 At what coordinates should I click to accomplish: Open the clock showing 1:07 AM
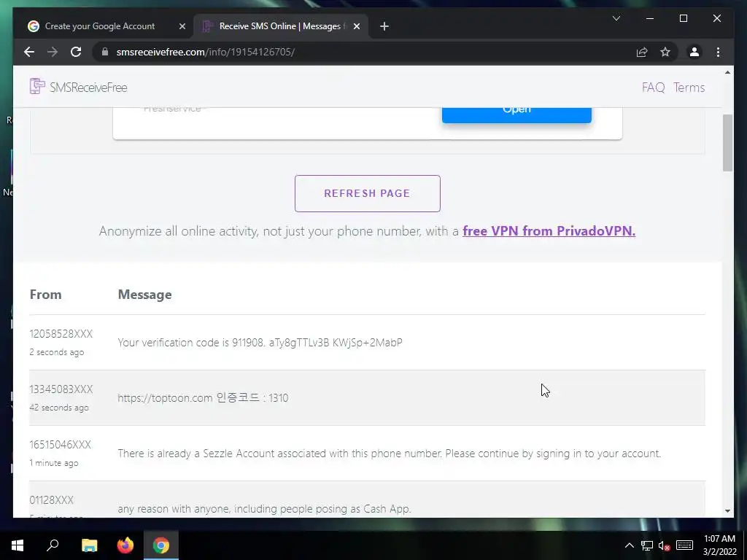click(x=720, y=545)
